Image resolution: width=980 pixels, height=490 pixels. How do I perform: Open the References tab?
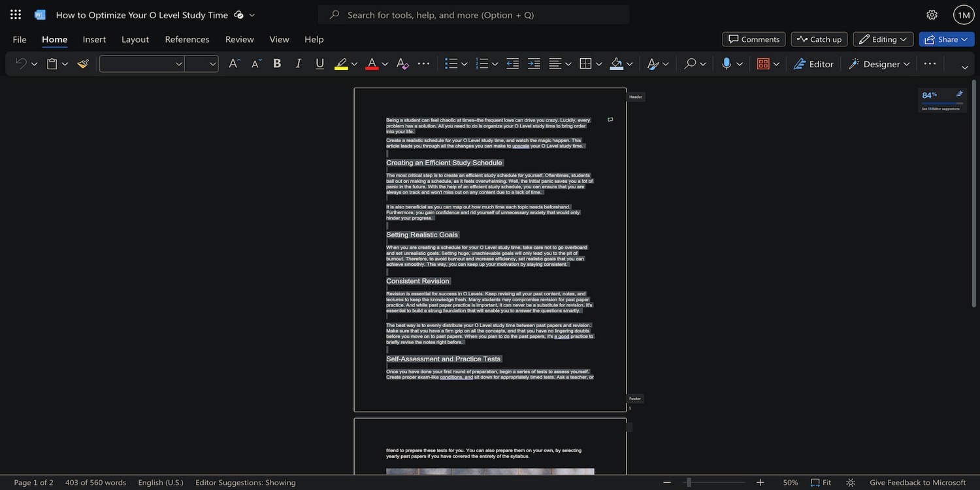187,39
